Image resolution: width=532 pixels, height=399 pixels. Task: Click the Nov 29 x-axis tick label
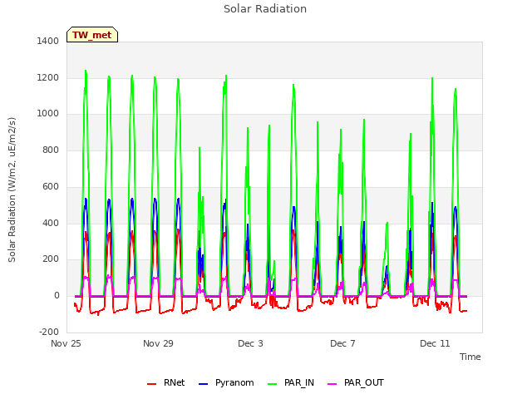click(x=158, y=343)
